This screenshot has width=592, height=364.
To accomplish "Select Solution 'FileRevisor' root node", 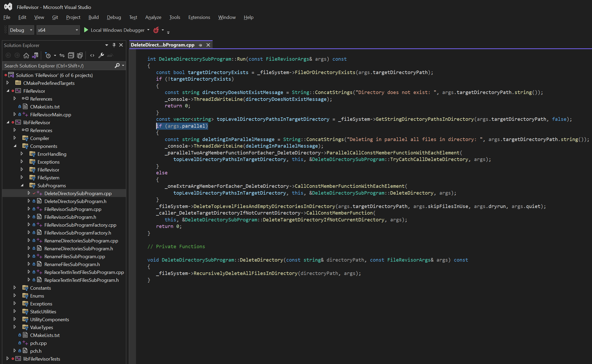I will point(54,75).
